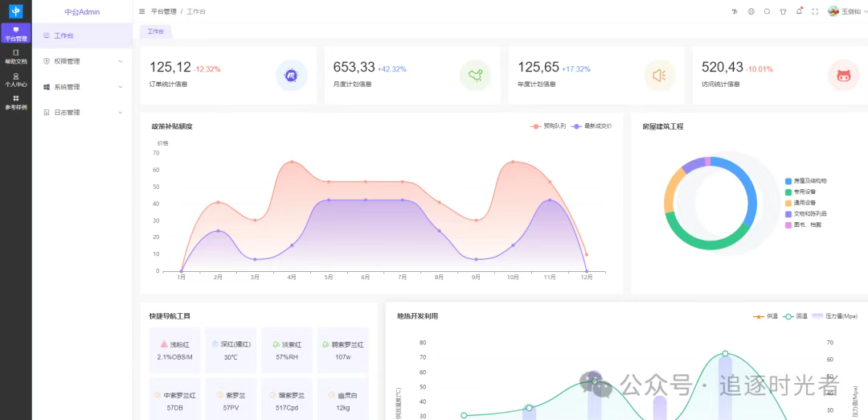Expand the 日志管理 menu chevron
Viewport: 868px width, 420px height.
(x=121, y=113)
